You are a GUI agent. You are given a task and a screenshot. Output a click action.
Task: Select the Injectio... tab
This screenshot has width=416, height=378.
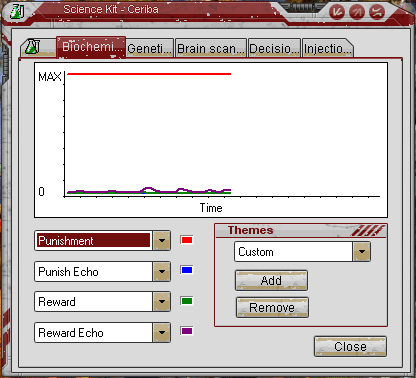(328, 48)
